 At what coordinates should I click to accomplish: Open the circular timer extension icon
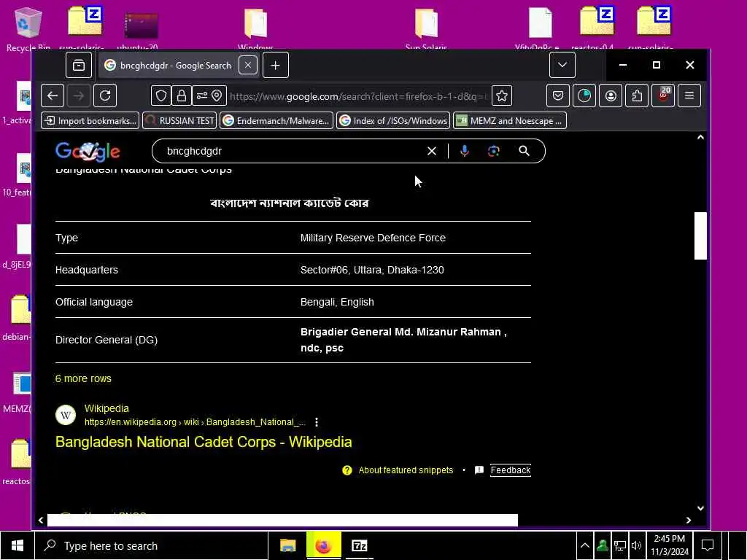(584, 96)
